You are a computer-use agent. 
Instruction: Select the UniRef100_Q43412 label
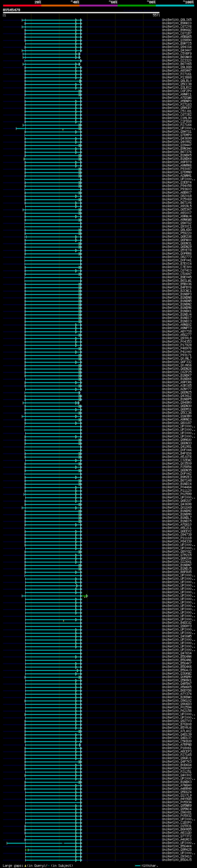point(177,396)
